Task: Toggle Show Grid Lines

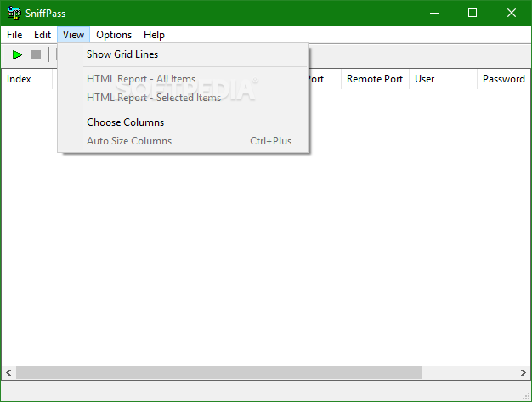Action: [x=184, y=54]
